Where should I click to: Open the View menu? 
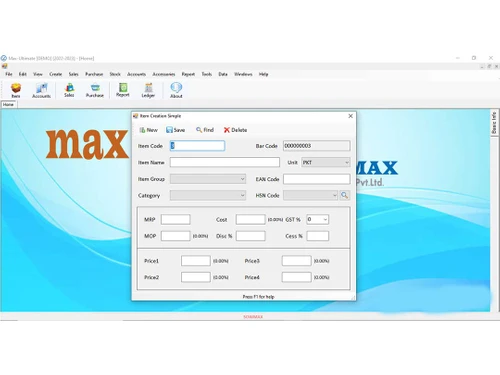coord(38,74)
